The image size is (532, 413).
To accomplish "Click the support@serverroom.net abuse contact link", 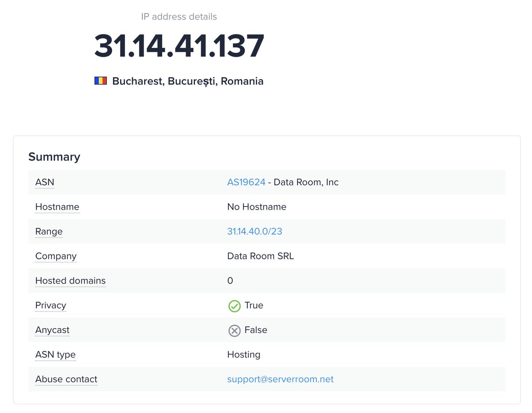I will 280,379.
